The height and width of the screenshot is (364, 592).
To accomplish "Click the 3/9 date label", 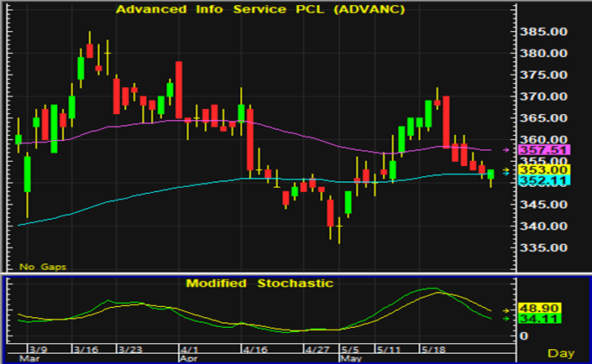I will (x=39, y=349).
